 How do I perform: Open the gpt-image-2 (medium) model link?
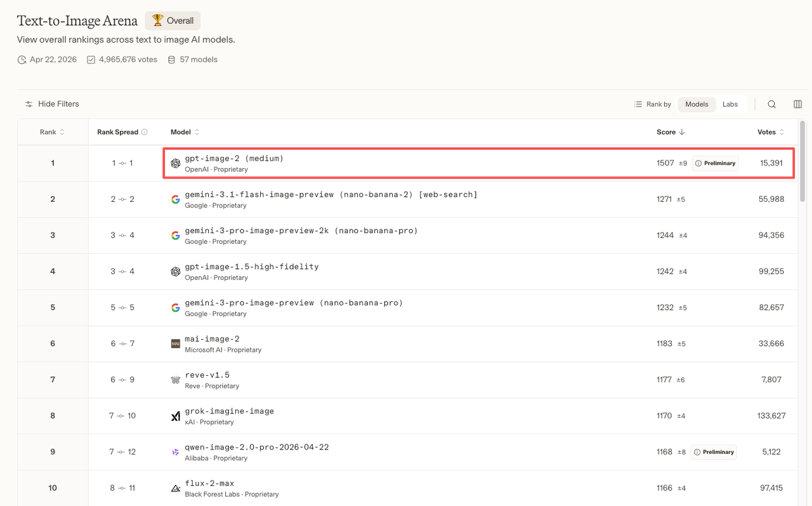[234, 158]
